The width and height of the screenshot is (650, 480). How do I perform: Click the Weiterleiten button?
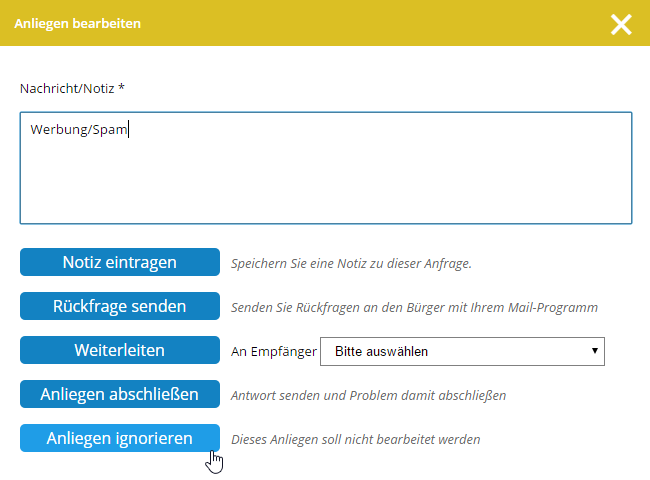[x=120, y=350]
